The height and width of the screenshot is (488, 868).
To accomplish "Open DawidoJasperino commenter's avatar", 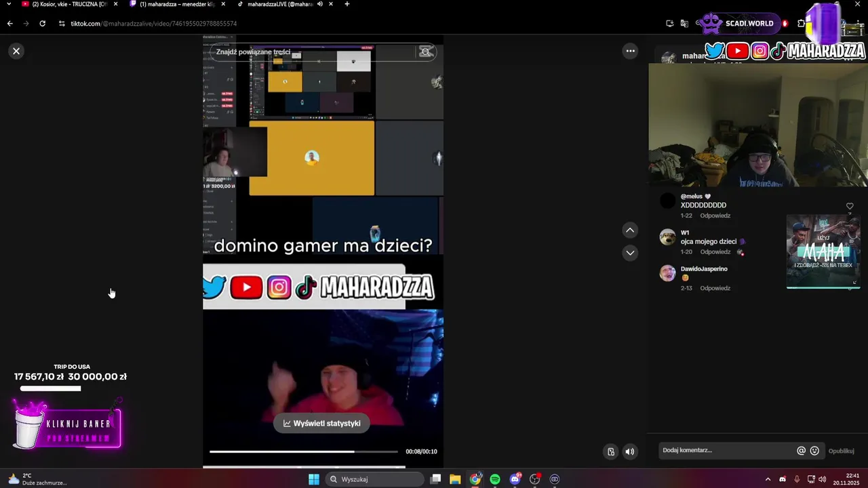I will coord(668,272).
